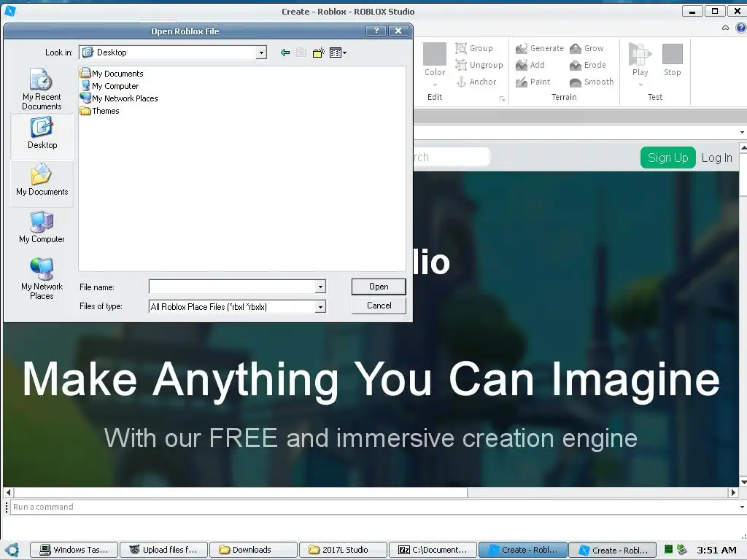Open the View Menu icon in dialog
The image size is (747, 560).
pos(338,52)
